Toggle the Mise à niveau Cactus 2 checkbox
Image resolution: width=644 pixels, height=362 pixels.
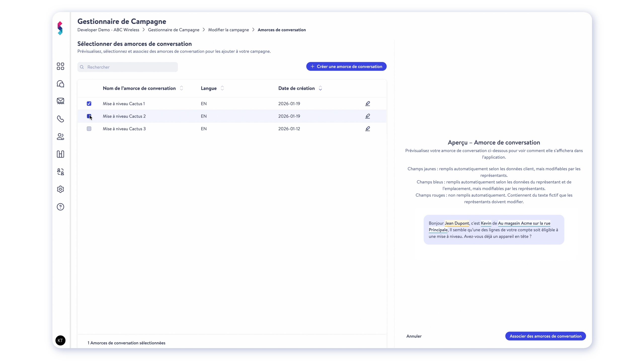pyautogui.click(x=89, y=116)
